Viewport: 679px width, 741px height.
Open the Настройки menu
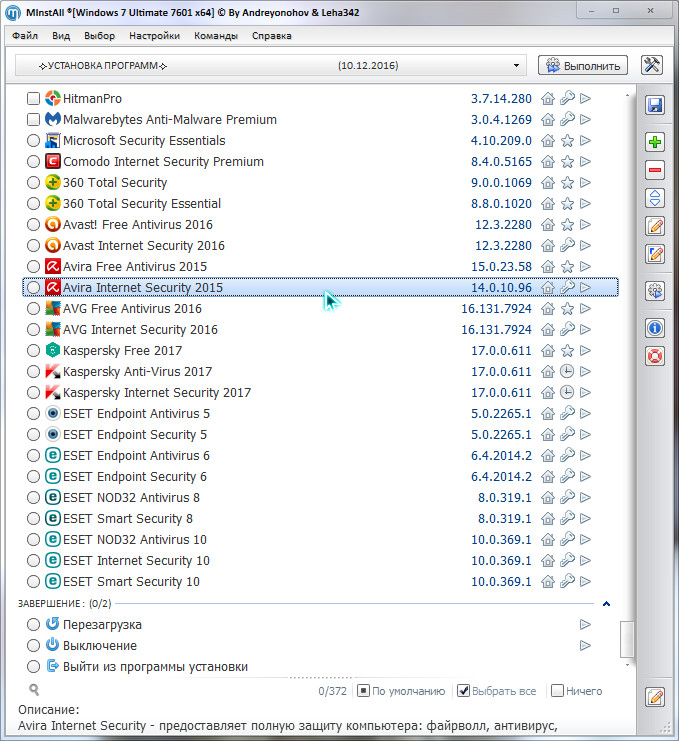[x=155, y=35]
